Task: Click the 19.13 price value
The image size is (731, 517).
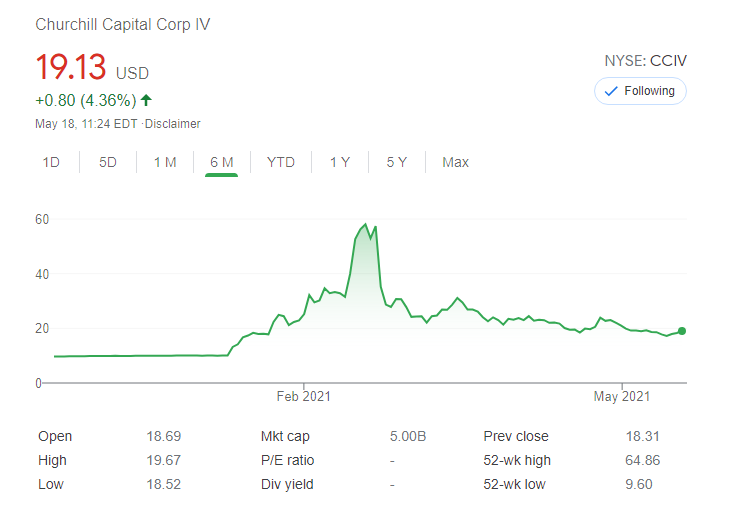Action: pyautogui.click(x=71, y=67)
